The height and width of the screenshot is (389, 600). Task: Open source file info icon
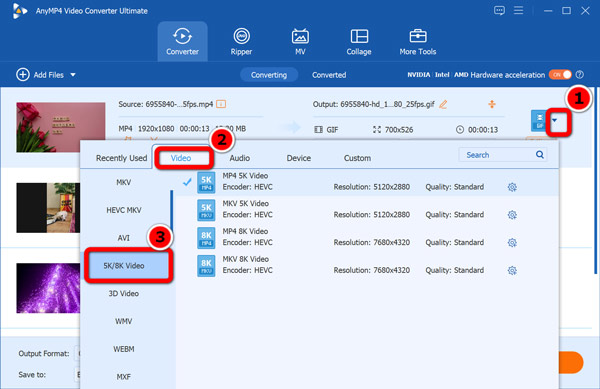[x=221, y=104]
